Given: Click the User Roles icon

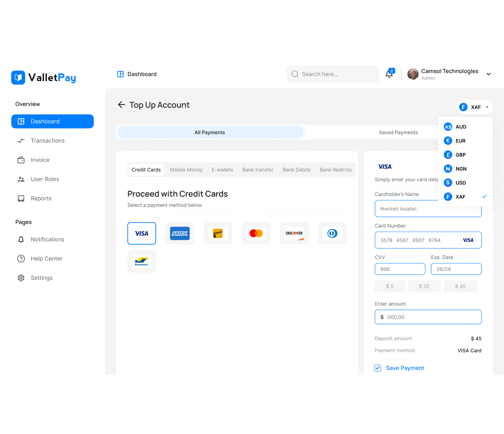Looking at the screenshot, I should 21,179.
